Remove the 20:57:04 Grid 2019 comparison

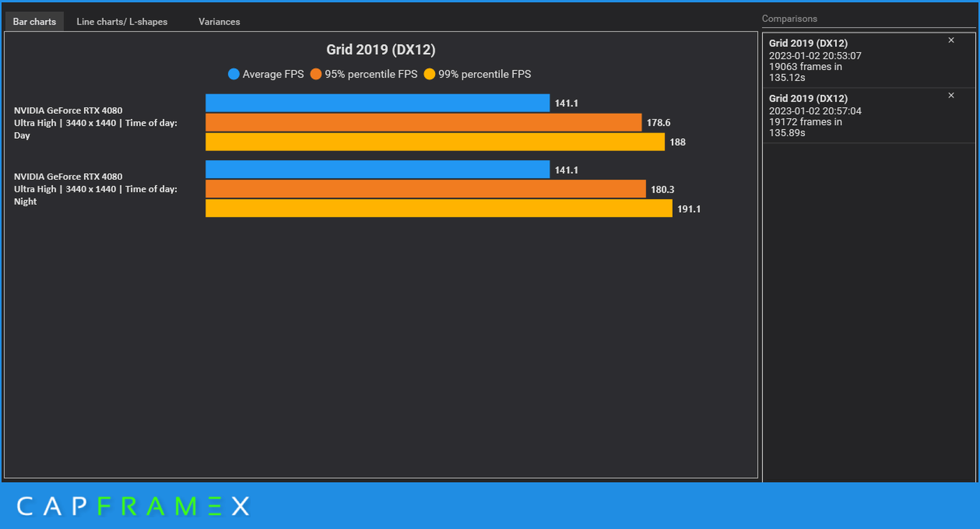(x=951, y=95)
